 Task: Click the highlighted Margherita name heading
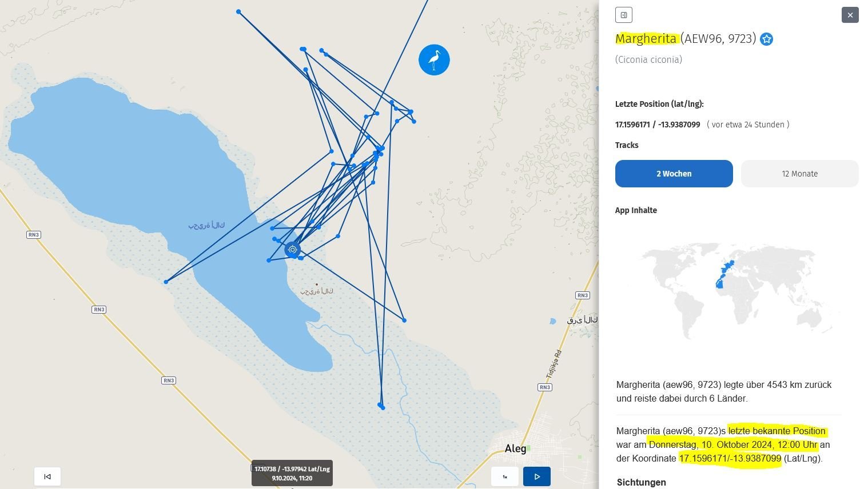(x=646, y=39)
